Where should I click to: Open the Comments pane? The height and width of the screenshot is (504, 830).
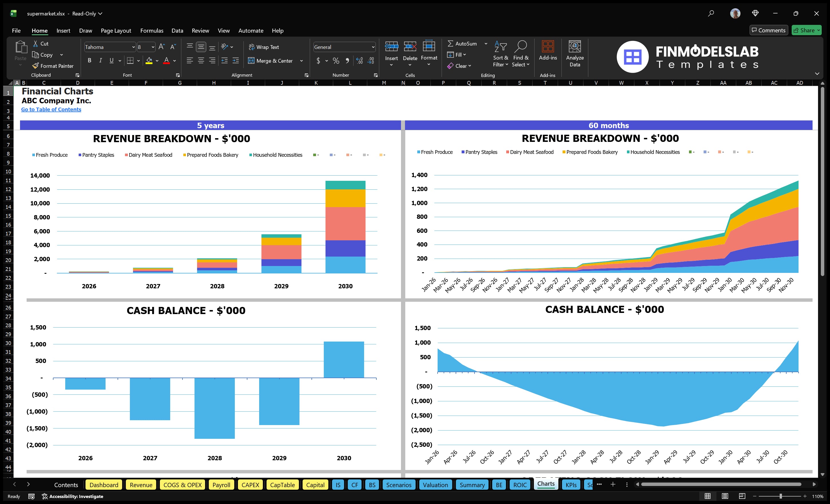[769, 30]
